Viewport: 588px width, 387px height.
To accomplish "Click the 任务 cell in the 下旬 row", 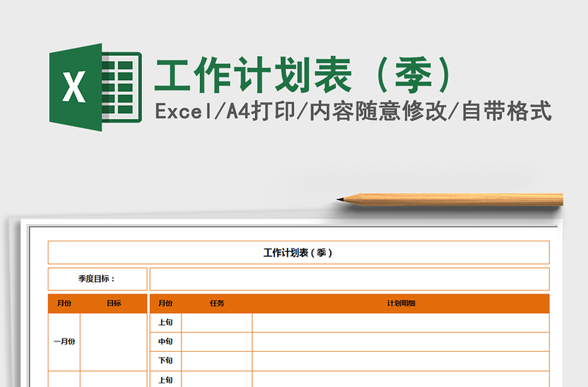I will tap(217, 361).
